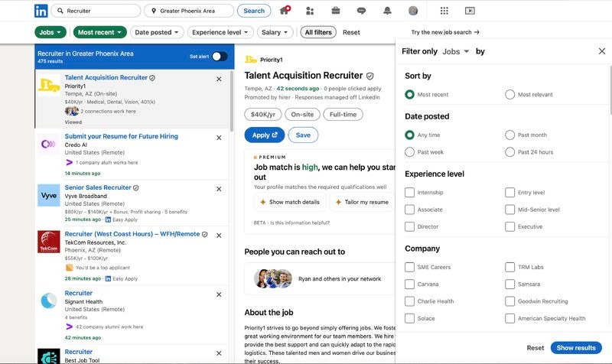612x364 pixels.
Task: Focus the Recruiter search keyword field
Action: click(x=96, y=11)
